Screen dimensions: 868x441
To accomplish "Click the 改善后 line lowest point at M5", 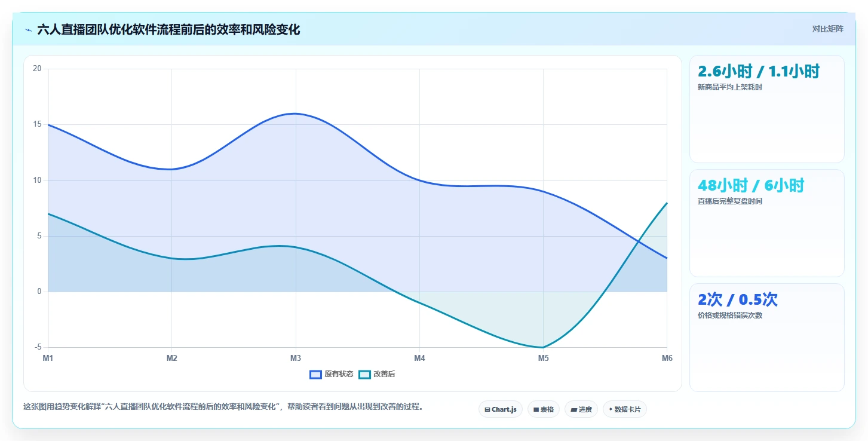I will (543, 347).
